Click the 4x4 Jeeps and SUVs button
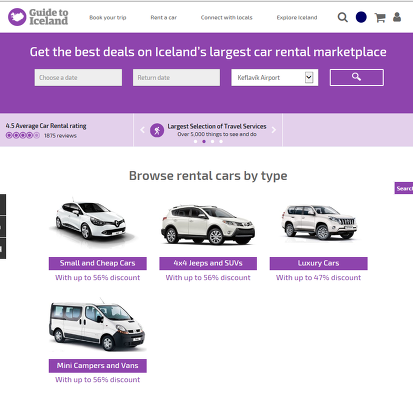413x411 pixels. pyautogui.click(x=208, y=263)
